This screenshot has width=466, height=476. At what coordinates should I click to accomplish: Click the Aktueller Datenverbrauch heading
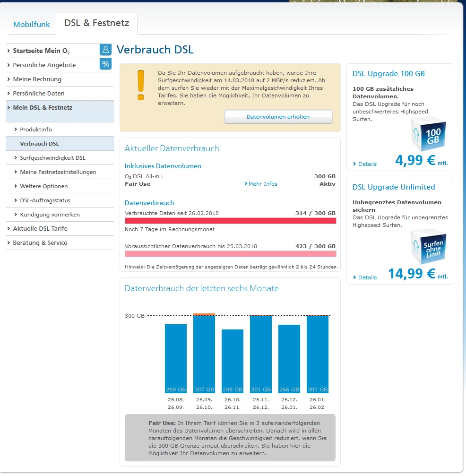[x=172, y=148]
